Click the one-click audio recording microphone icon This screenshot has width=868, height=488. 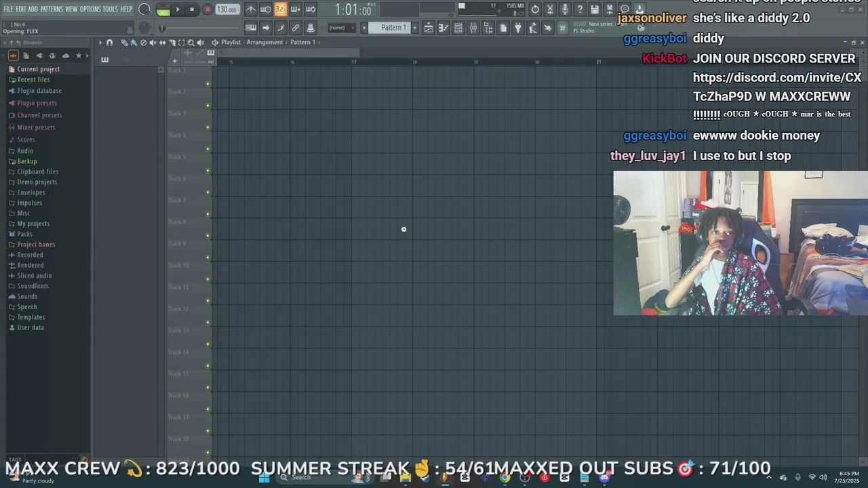coord(565,9)
